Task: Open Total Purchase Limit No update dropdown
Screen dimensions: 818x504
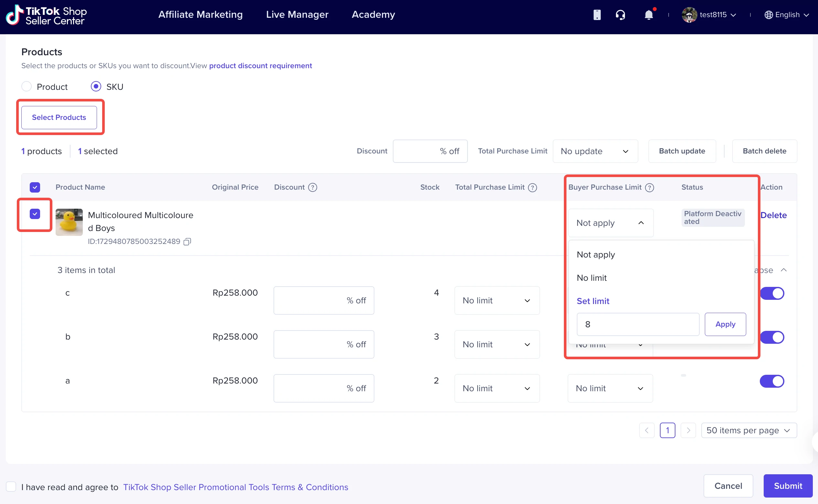Action: 595,151
